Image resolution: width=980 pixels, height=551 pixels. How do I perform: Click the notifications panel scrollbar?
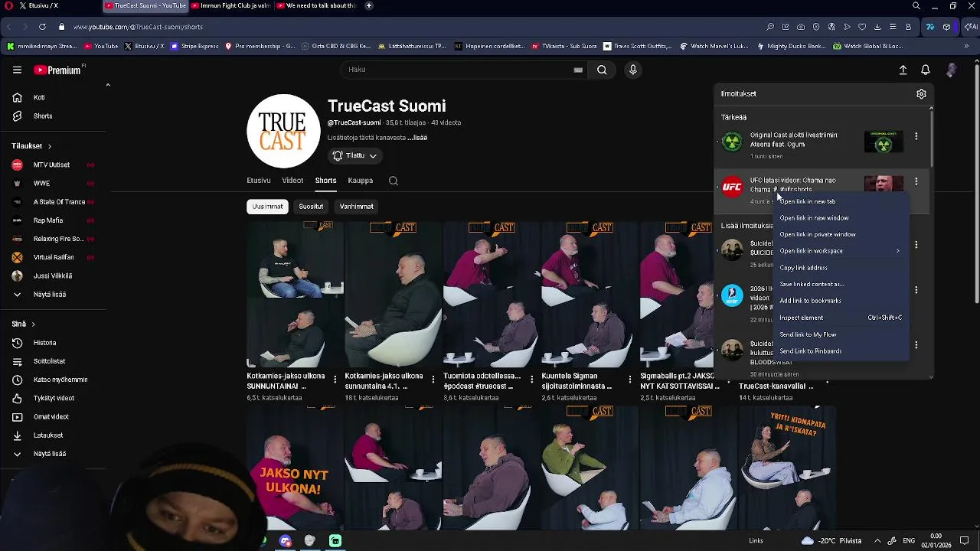click(932, 138)
